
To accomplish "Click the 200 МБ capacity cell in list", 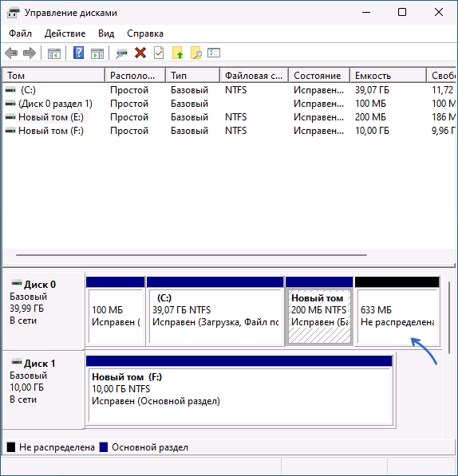I will coord(370,117).
